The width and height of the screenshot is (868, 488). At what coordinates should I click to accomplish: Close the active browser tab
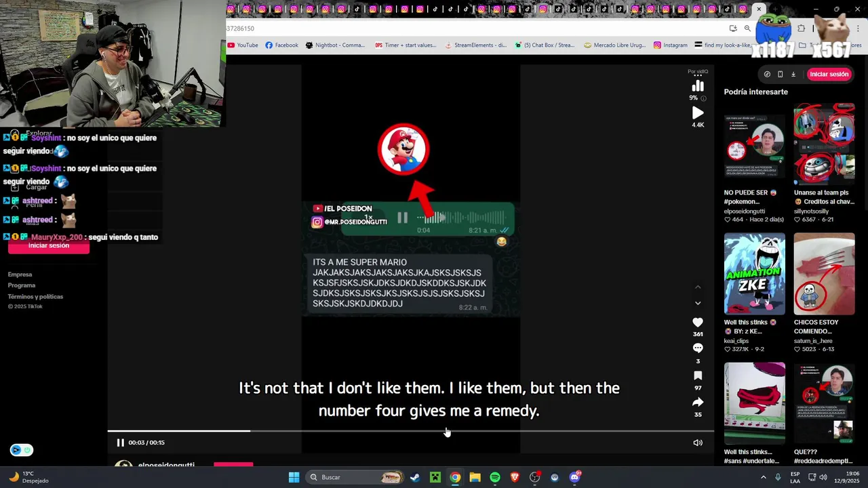pos(759,9)
